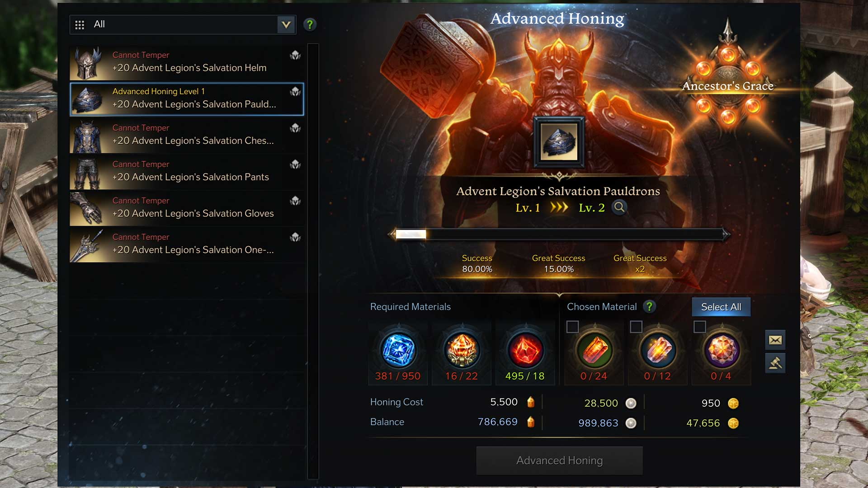
Task: Click the help icon beside the All filter
Action: (310, 24)
